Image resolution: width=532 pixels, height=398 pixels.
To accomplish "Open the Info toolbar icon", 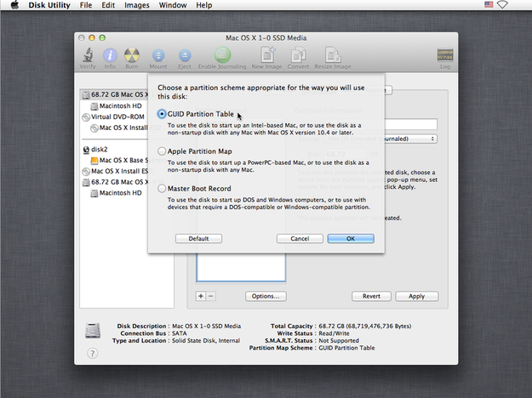I will (110, 55).
